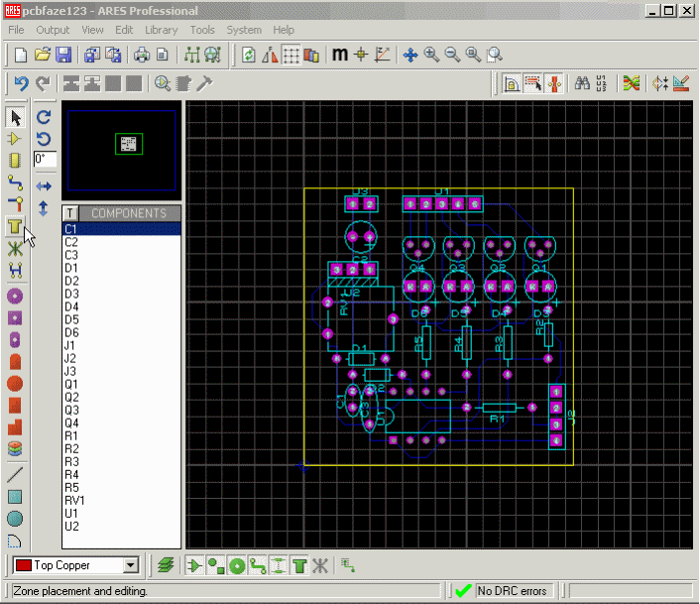Click the layer-stack filter icon
Screen dimensions: 700x604
click(x=166, y=566)
